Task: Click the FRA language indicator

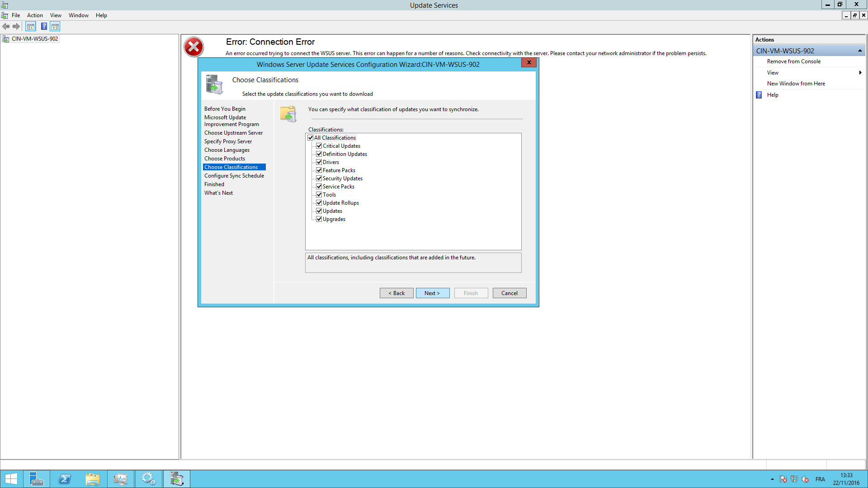Action: point(820,479)
